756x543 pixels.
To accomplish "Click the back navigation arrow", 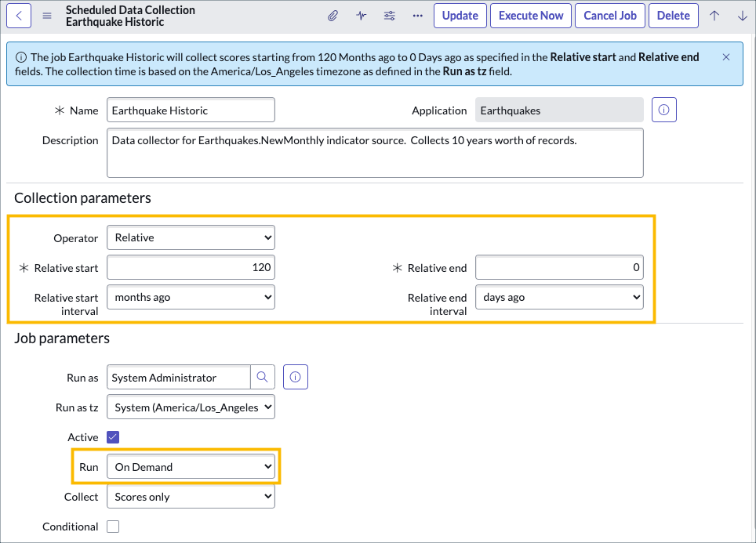I will (x=18, y=15).
